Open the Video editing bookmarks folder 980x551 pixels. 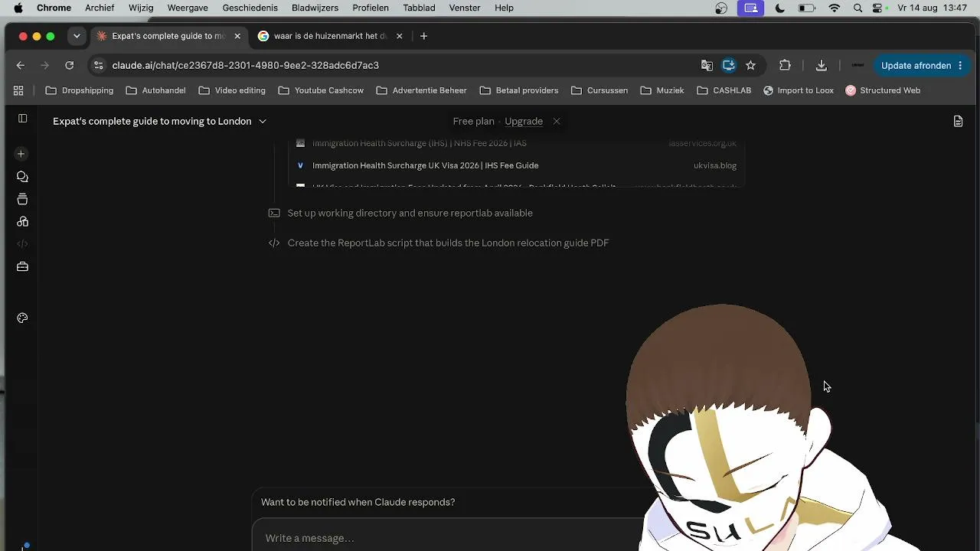(232, 90)
